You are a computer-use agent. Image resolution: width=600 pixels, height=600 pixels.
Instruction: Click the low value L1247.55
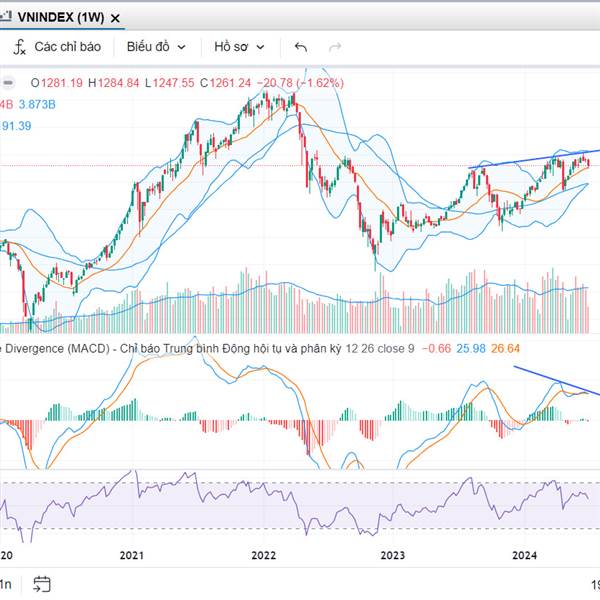(170, 83)
